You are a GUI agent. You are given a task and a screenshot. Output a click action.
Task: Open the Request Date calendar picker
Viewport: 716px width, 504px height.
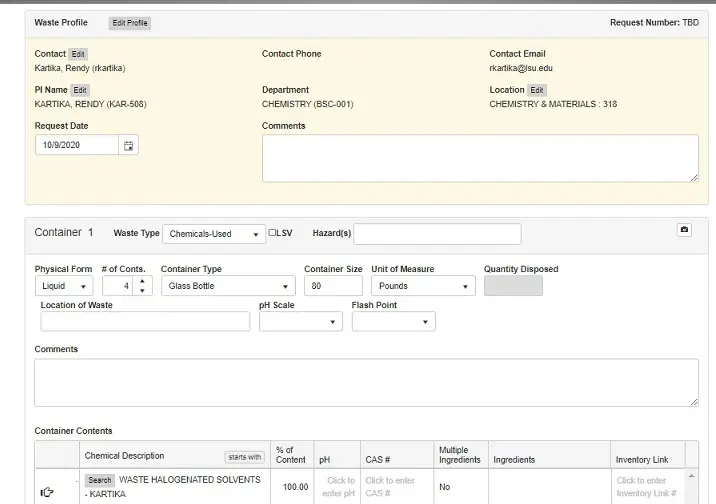pos(128,146)
